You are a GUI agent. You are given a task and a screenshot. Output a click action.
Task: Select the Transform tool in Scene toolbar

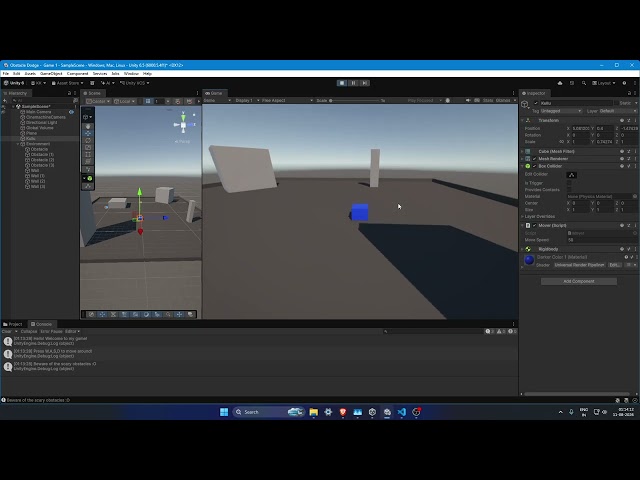click(88, 162)
